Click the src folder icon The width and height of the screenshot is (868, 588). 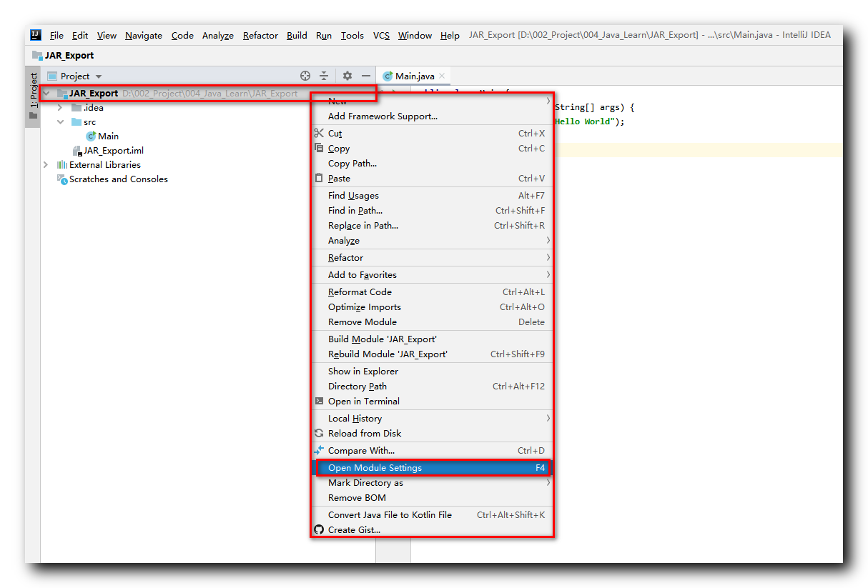point(77,121)
